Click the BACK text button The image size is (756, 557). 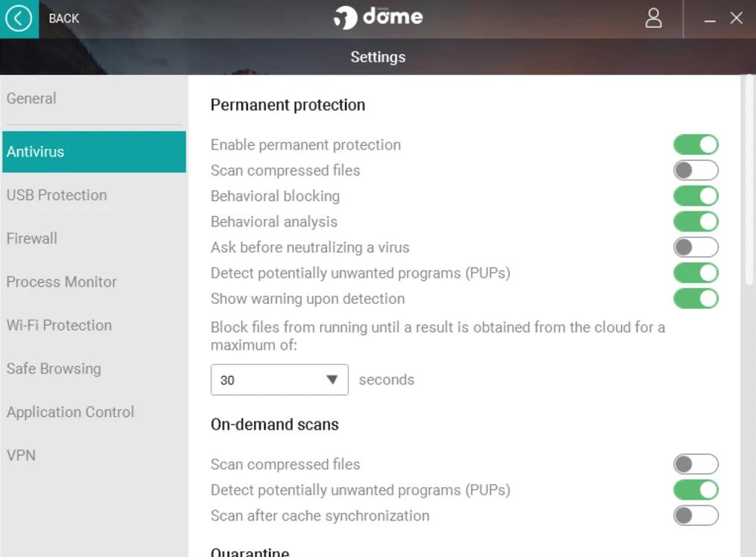[64, 19]
